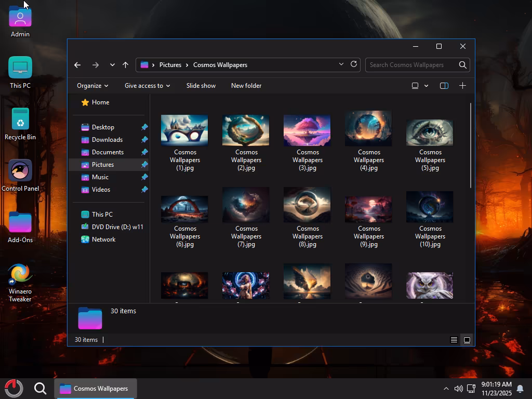Image resolution: width=532 pixels, height=399 pixels.
Task: Click the help plus icon in toolbar
Action: [x=462, y=86]
